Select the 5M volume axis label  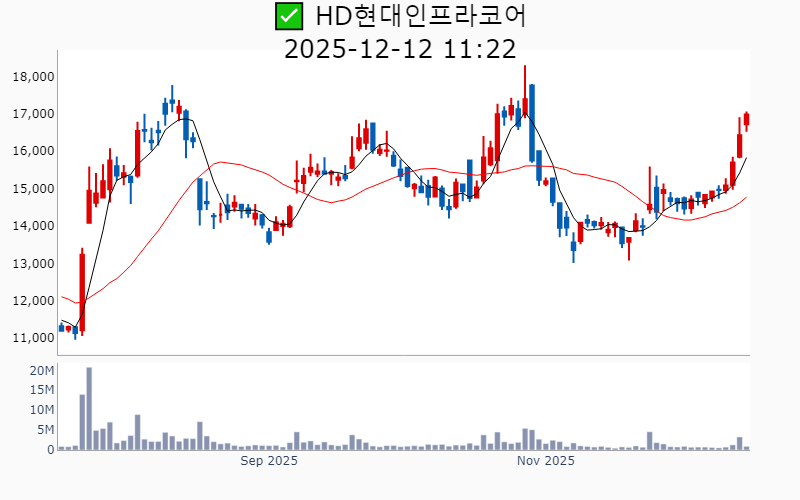coord(46,430)
